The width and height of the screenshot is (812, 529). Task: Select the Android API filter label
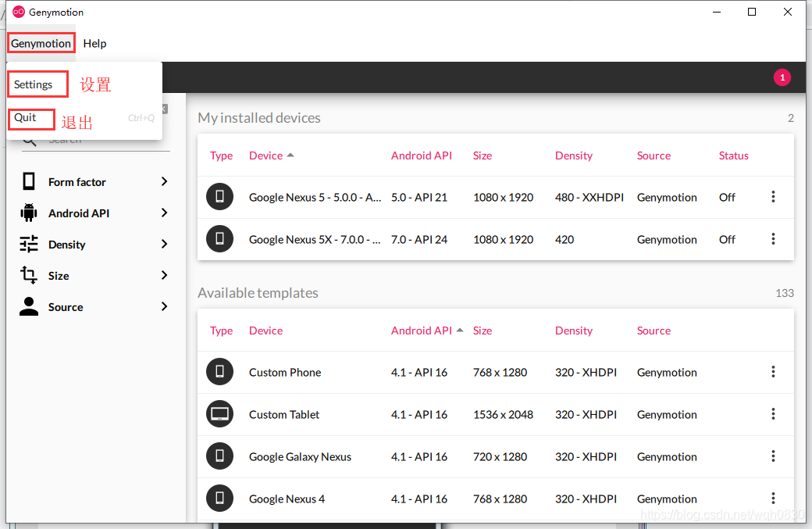[79, 213]
